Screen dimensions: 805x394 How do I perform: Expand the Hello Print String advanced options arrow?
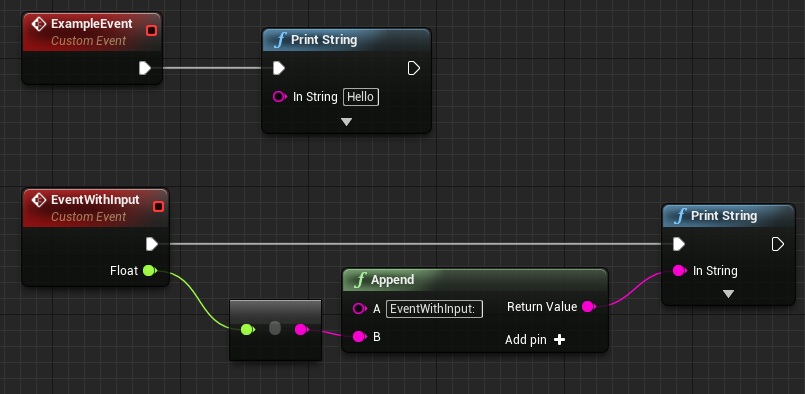coord(347,122)
